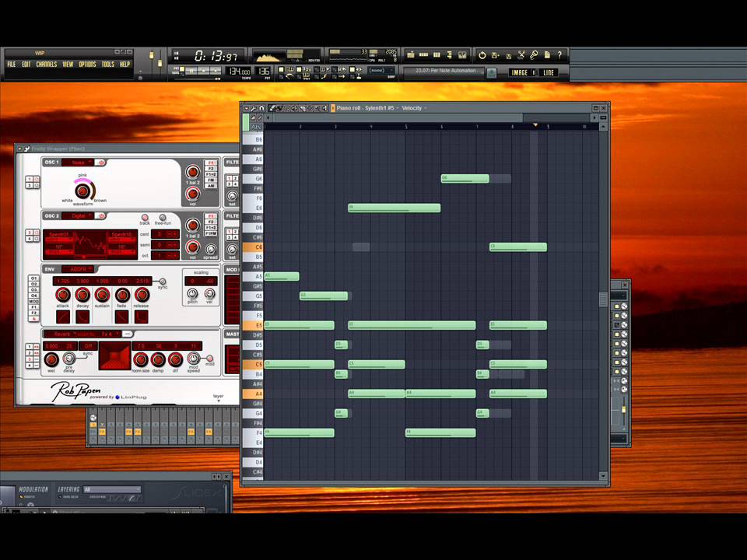Open the piano roll options menu arrow

(x=247, y=108)
